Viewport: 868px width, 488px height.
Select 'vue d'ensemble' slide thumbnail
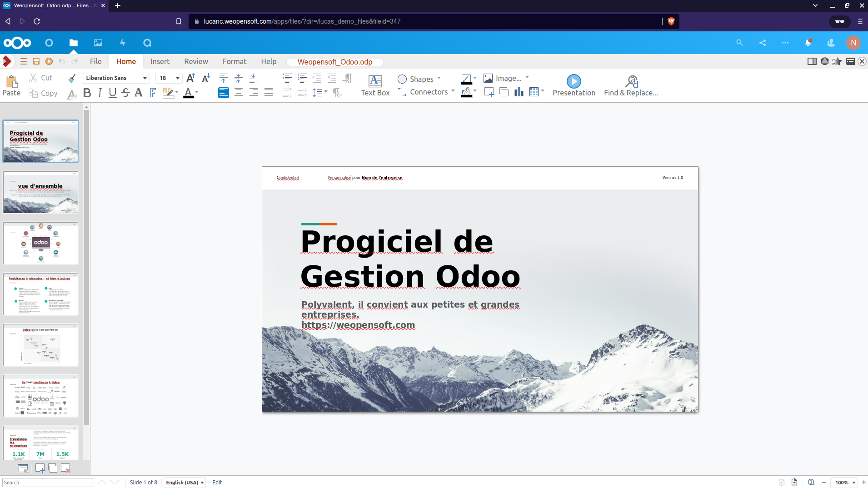[40, 192]
